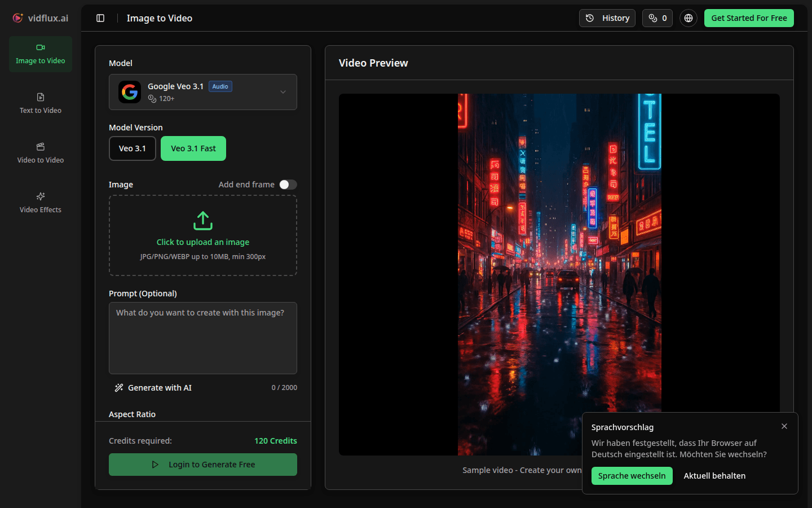Select the Veo 3.1 model version
Screen dimensions: 812x508
[133, 148]
